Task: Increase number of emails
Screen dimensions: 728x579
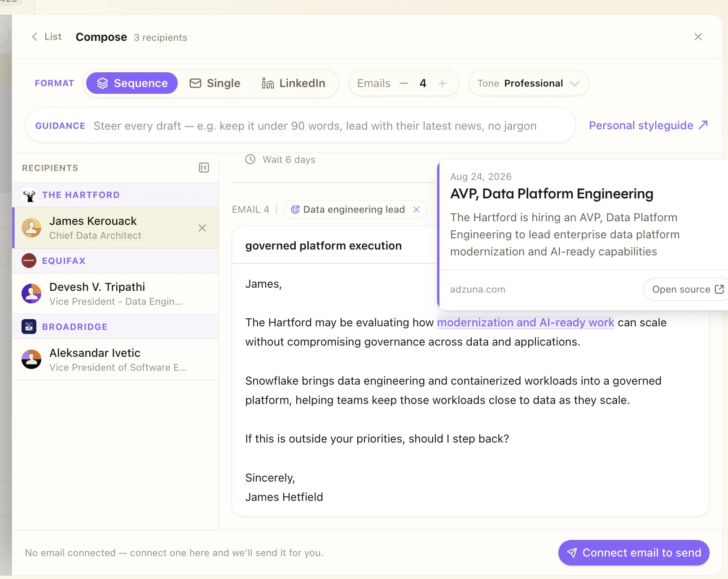Action: 442,83
